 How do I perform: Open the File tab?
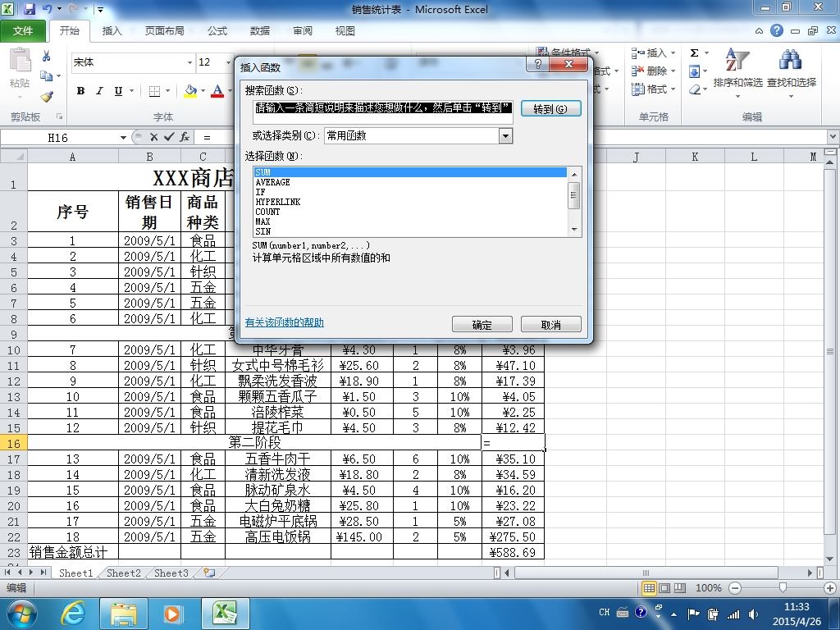pos(22,31)
